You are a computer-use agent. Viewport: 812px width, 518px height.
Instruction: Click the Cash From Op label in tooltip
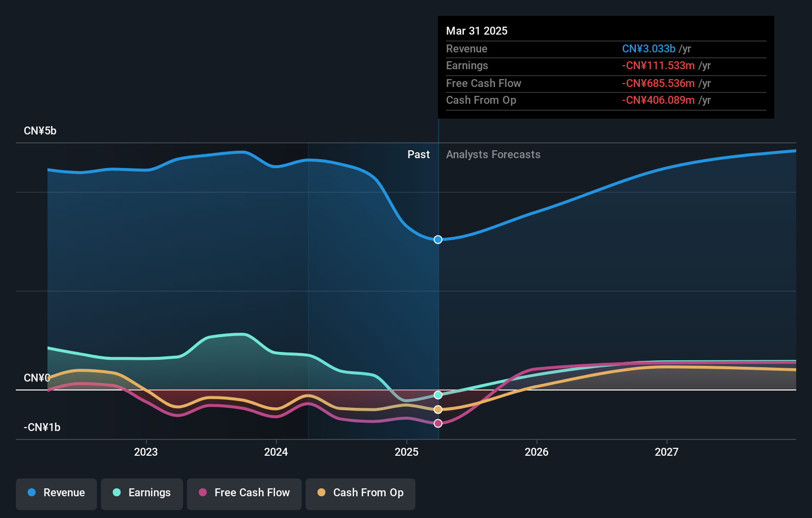pyautogui.click(x=481, y=100)
